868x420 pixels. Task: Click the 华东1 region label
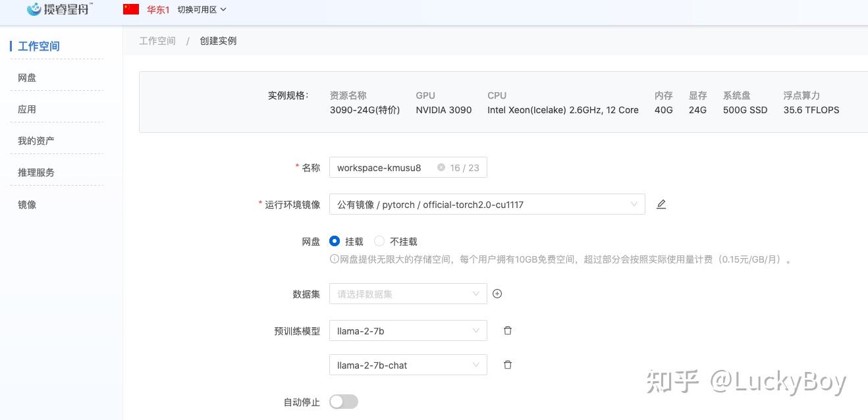(158, 9)
